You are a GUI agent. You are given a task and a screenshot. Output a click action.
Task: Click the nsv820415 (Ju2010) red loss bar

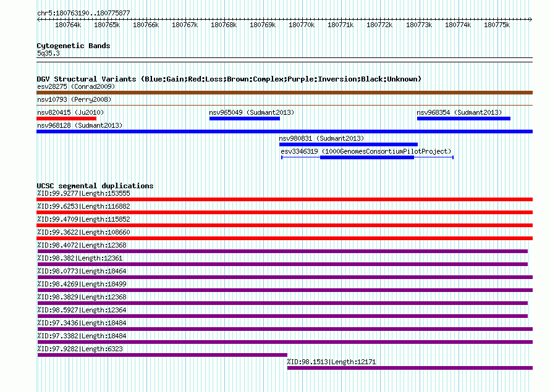[x=66, y=119]
